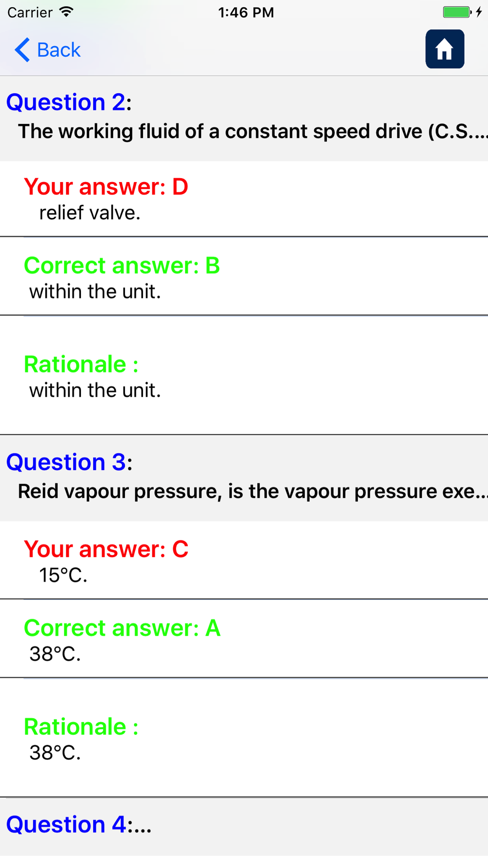This screenshot has width=488, height=868.
Task: Tap the 'Correct answer: A' row
Action: point(244,639)
